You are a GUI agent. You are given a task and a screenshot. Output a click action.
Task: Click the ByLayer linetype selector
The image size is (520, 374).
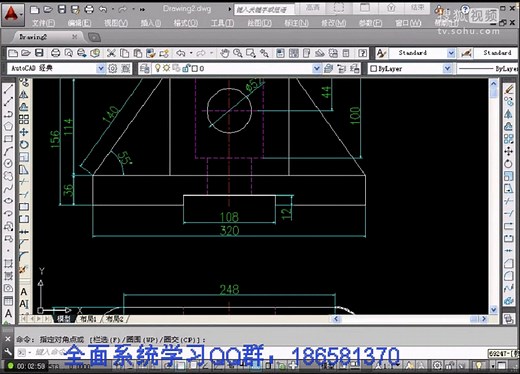click(x=487, y=69)
